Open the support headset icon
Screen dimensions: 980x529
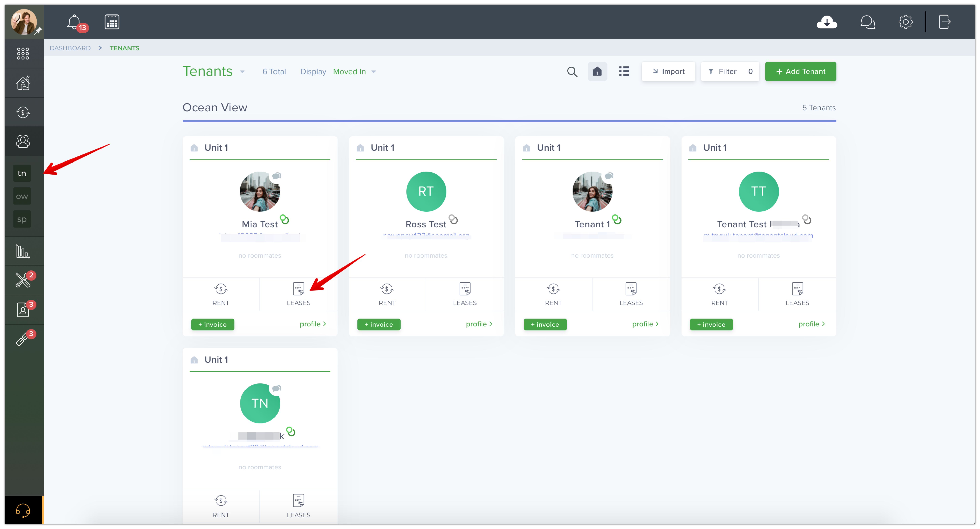pyautogui.click(x=23, y=510)
